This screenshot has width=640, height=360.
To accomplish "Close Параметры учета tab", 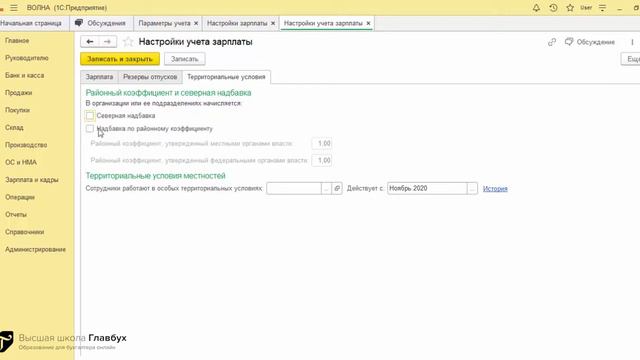I will tap(196, 23).
